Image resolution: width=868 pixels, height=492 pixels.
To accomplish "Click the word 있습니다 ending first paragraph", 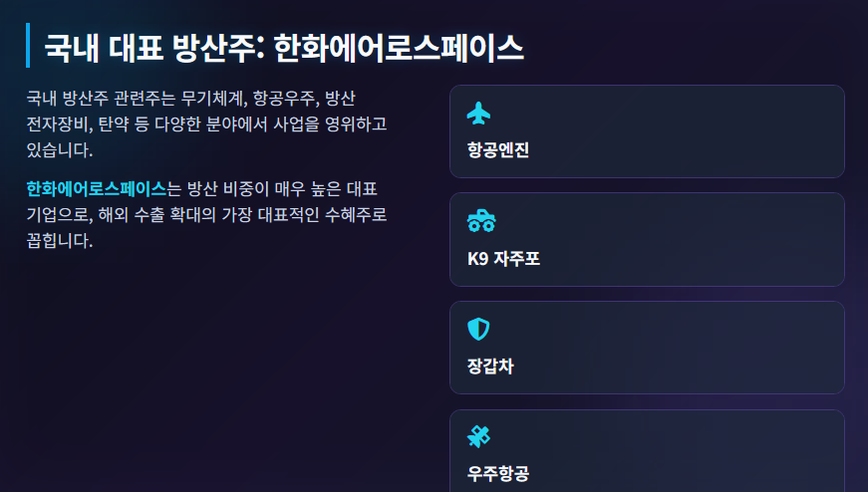I will coord(58,150).
